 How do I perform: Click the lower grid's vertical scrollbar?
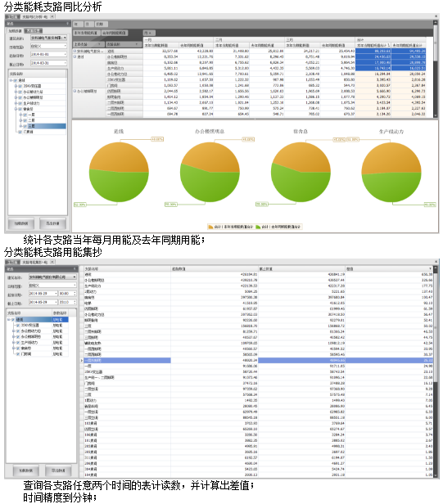[436, 370]
